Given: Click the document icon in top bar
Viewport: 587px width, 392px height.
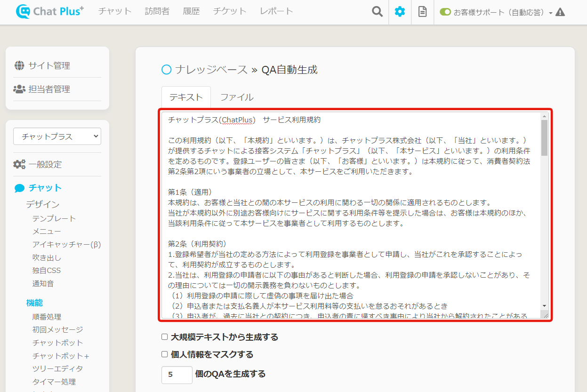Looking at the screenshot, I should coord(422,12).
